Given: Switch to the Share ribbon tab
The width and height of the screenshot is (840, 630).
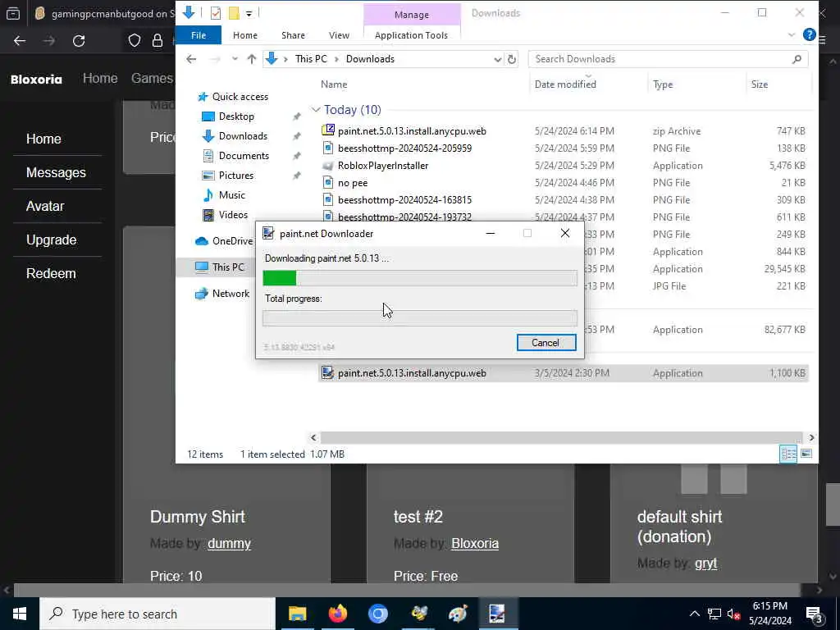Looking at the screenshot, I should (293, 35).
